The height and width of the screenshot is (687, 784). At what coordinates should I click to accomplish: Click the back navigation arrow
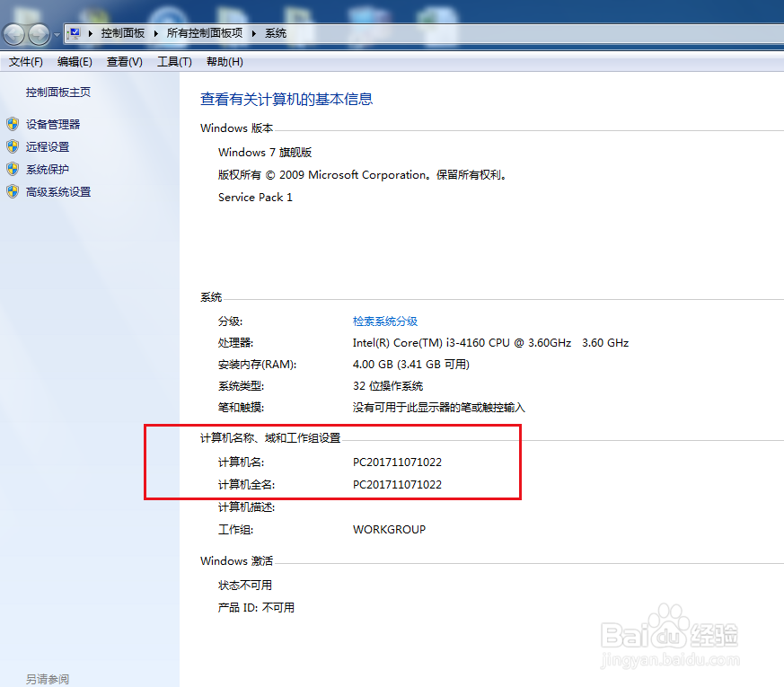pos(13,34)
